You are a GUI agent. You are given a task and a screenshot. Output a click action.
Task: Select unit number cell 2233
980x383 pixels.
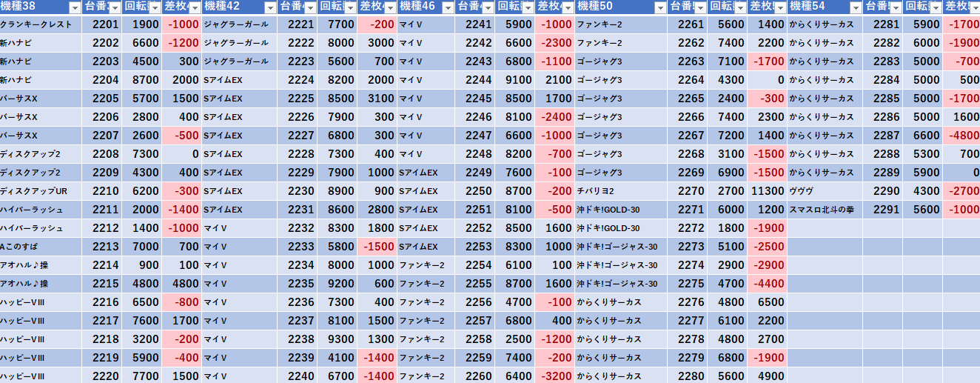point(297,247)
